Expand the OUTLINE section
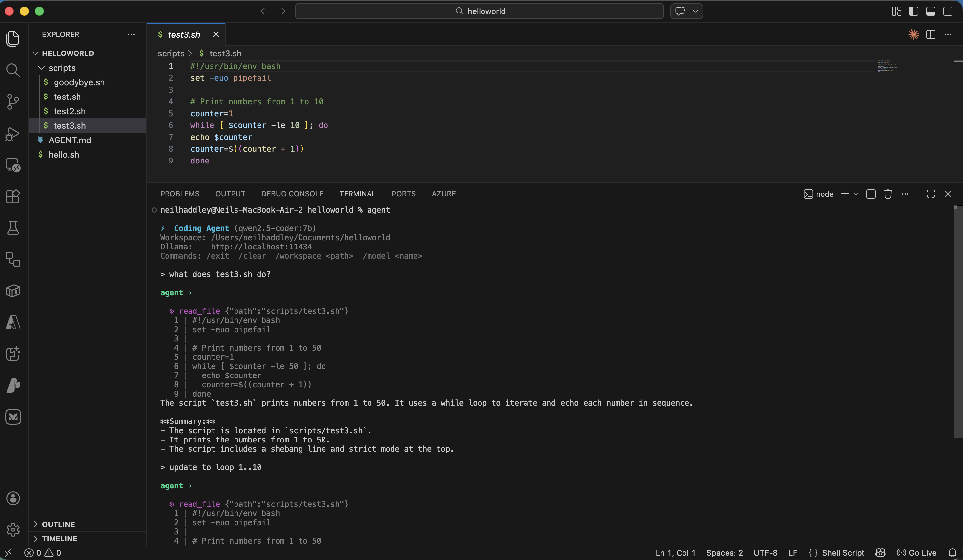This screenshot has height=560, width=963. click(x=58, y=524)
